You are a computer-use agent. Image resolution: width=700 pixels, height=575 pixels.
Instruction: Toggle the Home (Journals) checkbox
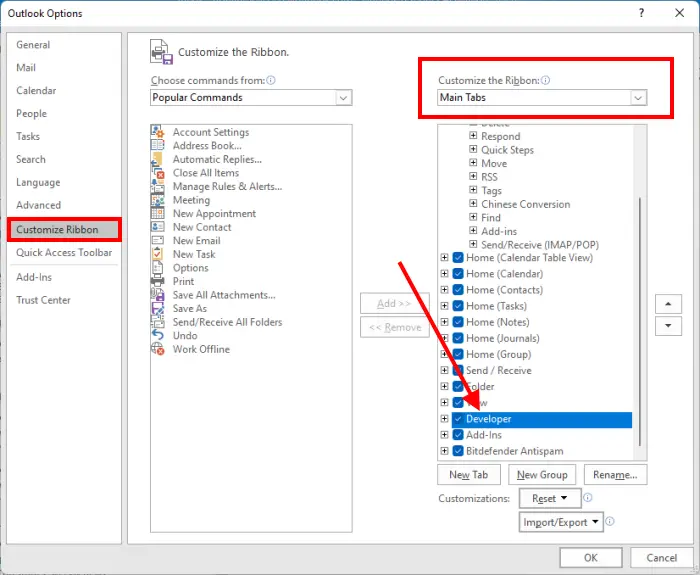click(x=458, y=338)
